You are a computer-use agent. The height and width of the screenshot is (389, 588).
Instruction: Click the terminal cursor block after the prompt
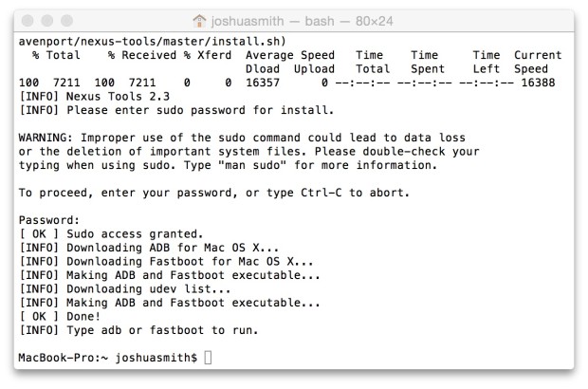[209, 358]
